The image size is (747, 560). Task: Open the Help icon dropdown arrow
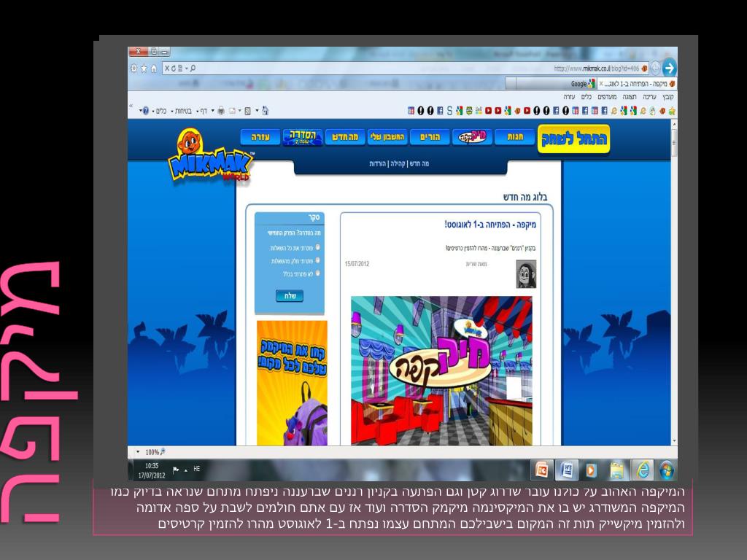point(141,111)
